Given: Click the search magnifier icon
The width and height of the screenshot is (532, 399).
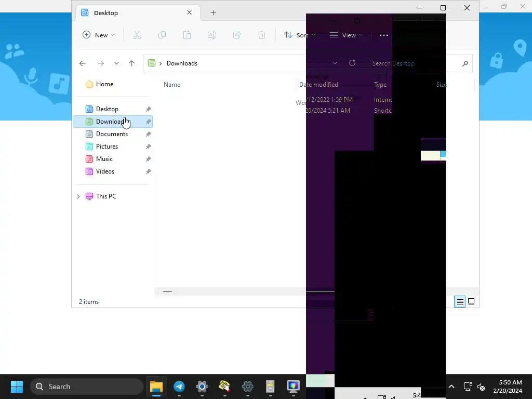Looking at the screenshot, I should click(465, 63).
